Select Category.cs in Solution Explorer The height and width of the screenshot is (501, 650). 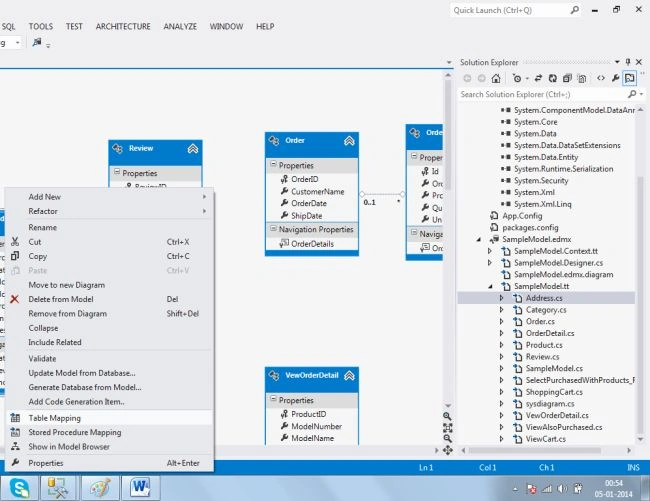click(x=546, y=310)
